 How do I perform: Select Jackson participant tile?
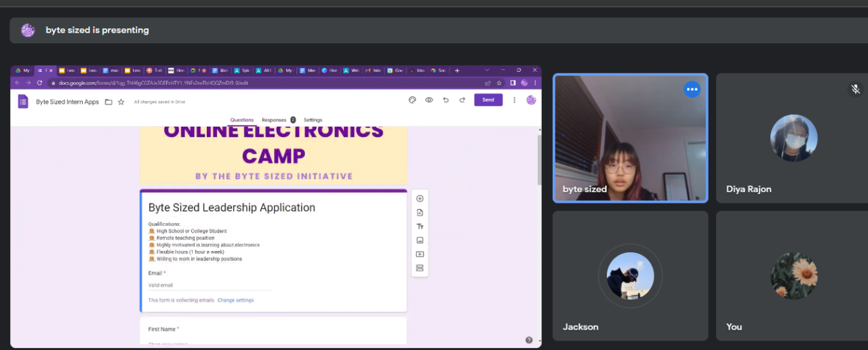[x=631, y=275]
